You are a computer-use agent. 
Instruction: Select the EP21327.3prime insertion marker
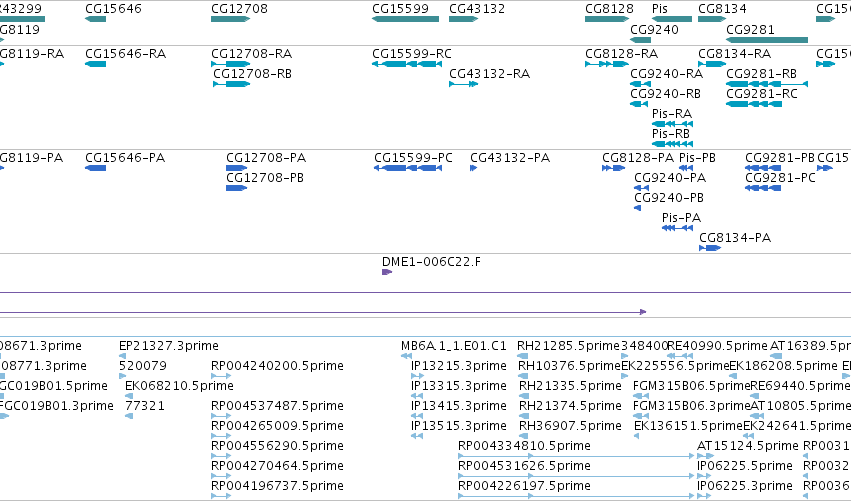pos(122,356)
